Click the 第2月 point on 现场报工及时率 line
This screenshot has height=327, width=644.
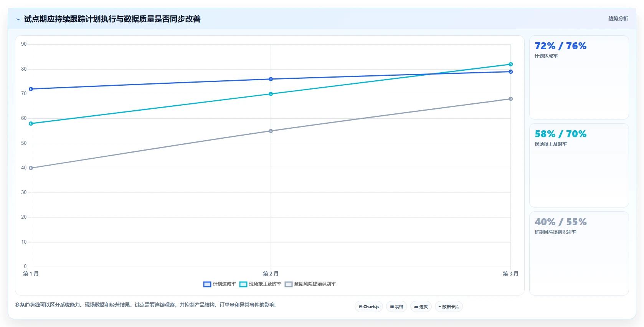point(271,94)
